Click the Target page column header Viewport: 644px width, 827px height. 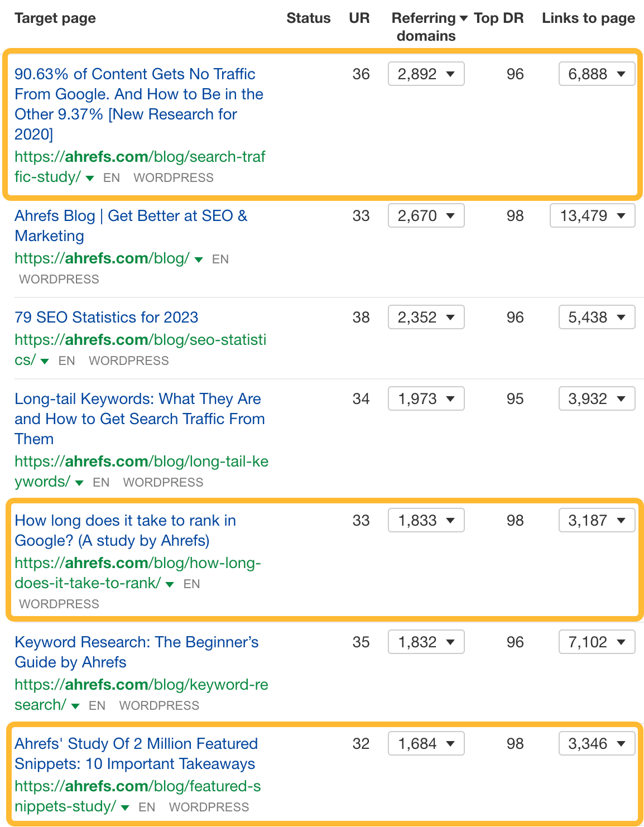[54, 18]
